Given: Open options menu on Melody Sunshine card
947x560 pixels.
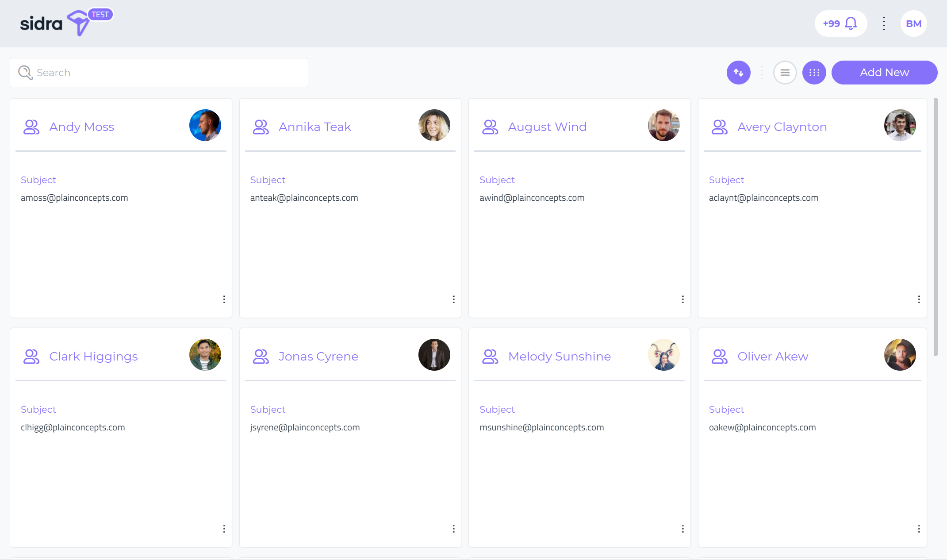Looking at the screenshot, I should point(682,529).
